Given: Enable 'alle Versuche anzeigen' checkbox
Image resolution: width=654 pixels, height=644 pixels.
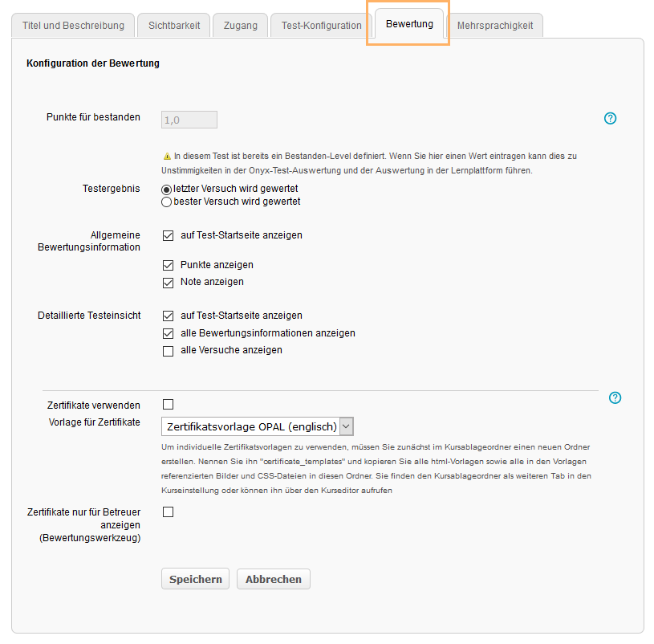Looking at the screenshot, I should pos(168,351).
